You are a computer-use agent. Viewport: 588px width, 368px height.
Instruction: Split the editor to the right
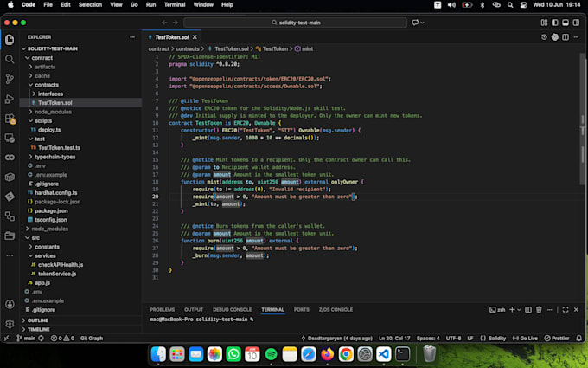pyautogui.click(x=566, y=37)
